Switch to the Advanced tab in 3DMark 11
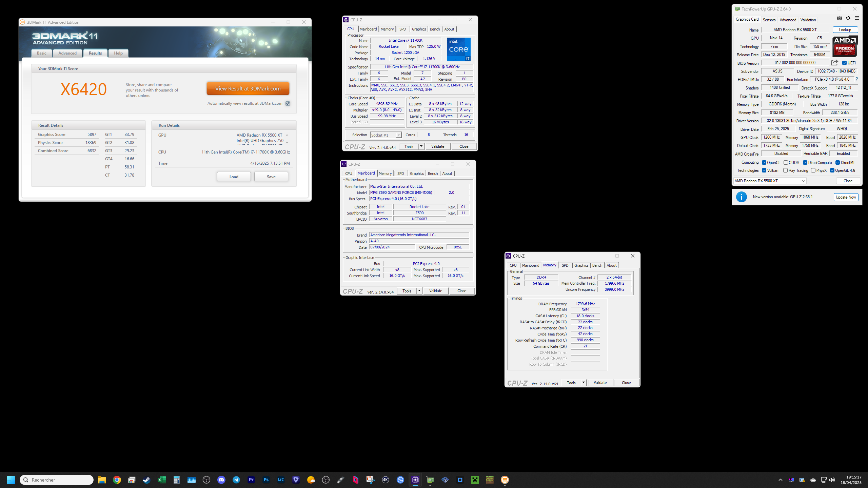Screen dimensions: 868x488 click(x=67, y=53)
